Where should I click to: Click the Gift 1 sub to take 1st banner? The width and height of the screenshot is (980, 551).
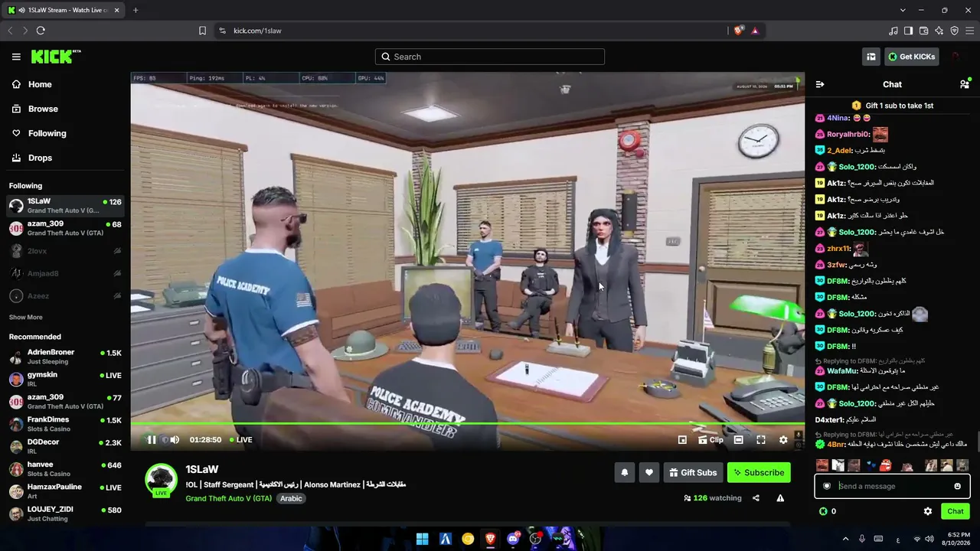pyautogui.click(x=892, y=106)
